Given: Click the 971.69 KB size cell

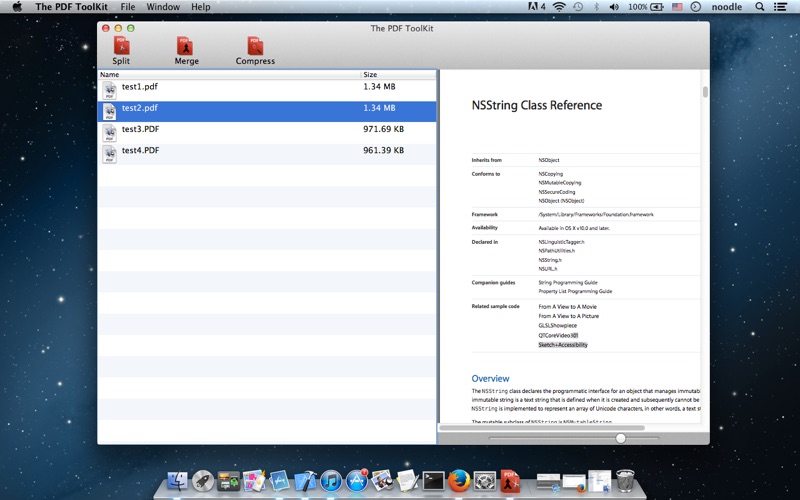Looking at the screenshot, I should pyautogui.click(x=383, y=129).
